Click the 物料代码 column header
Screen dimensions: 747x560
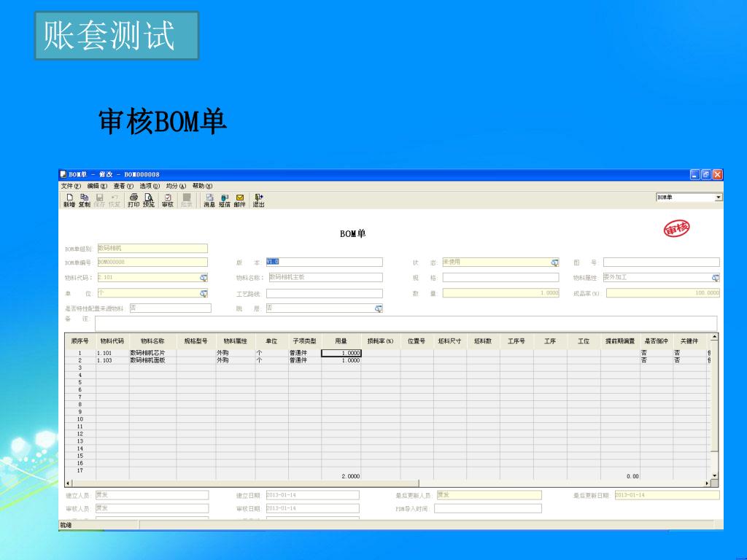coord(112,341)
